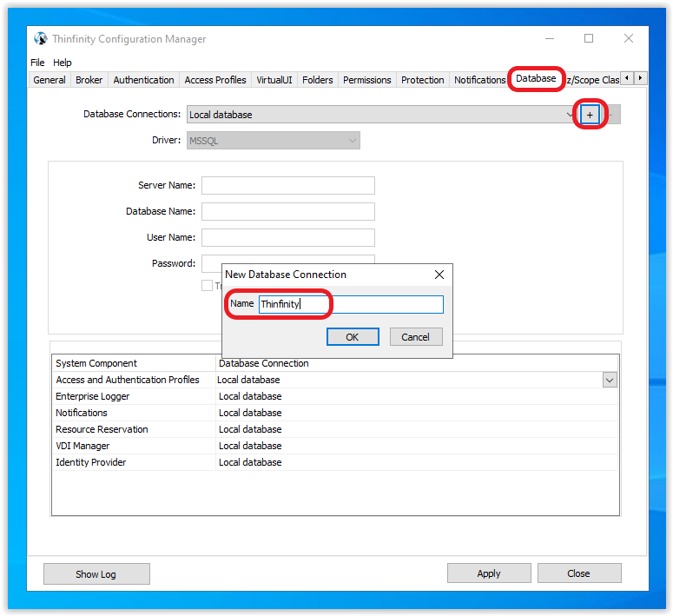Switch to the General tab
The image size is (673, 616).
click(x=49, y=80)
